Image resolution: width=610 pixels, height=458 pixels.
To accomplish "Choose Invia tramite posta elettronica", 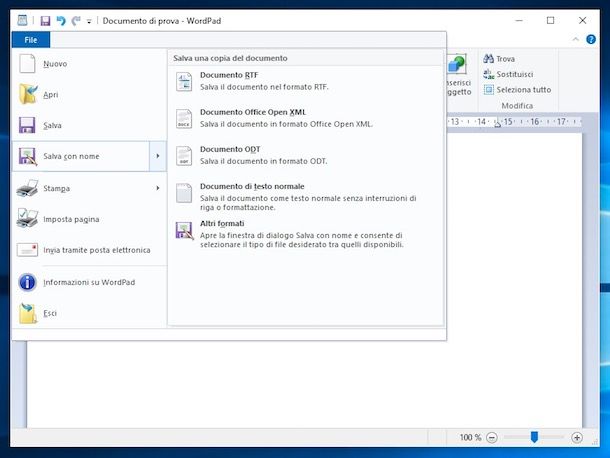I will (89, 250).
